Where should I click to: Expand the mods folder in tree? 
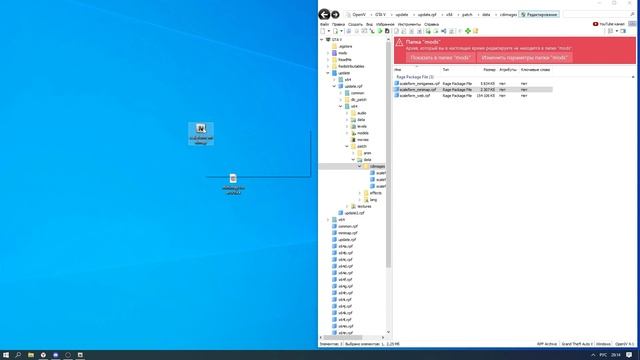click(x=328, y=53)
